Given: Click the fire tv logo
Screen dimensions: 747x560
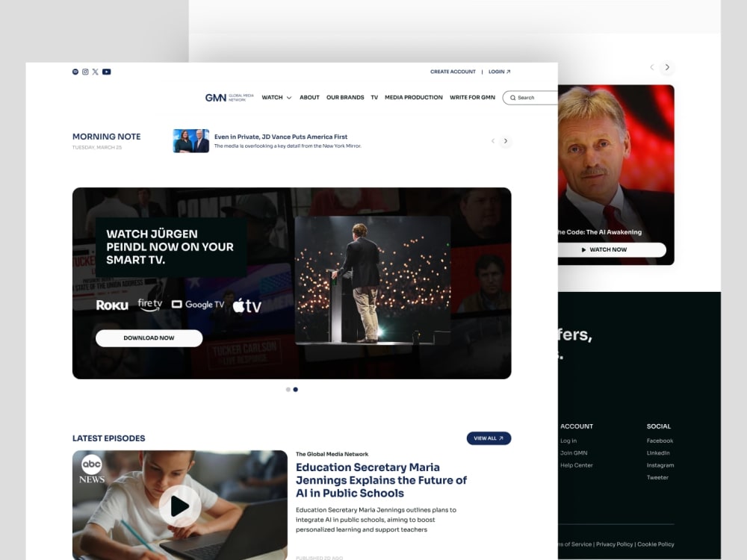Looking at the screenshot, I should [x=150, y=305].
